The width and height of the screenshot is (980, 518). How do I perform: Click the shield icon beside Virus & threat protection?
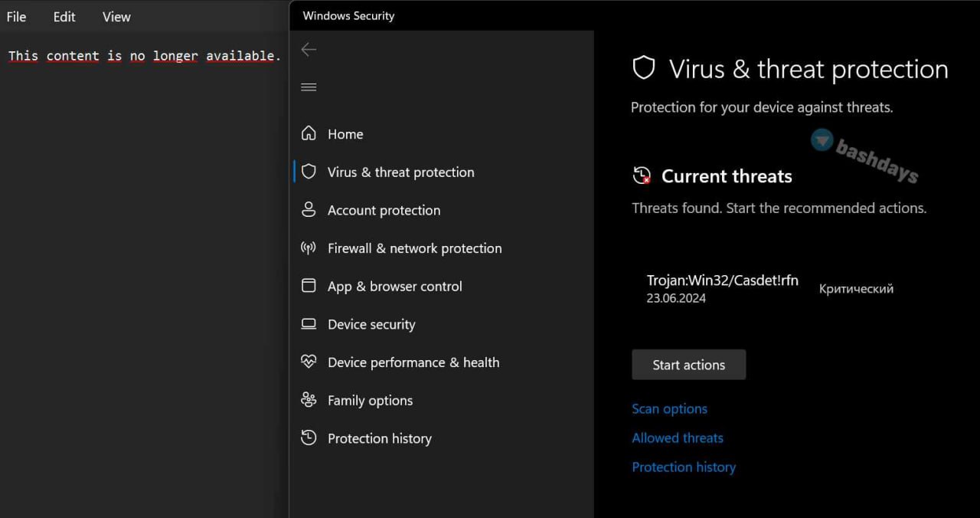tap(309, 172)
